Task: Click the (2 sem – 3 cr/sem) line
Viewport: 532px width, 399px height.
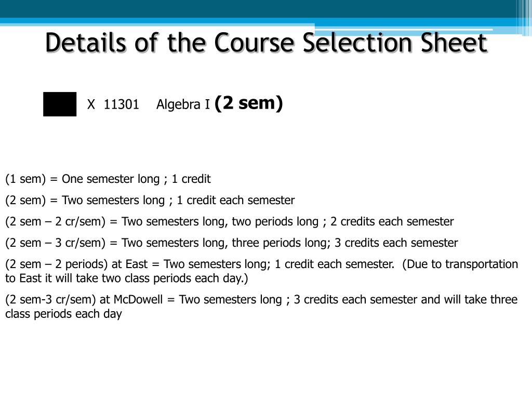Action: (231, 243)
